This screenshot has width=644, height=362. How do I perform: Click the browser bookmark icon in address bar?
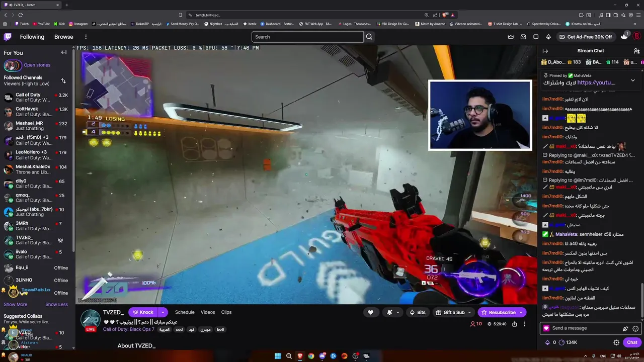(180, 15)
